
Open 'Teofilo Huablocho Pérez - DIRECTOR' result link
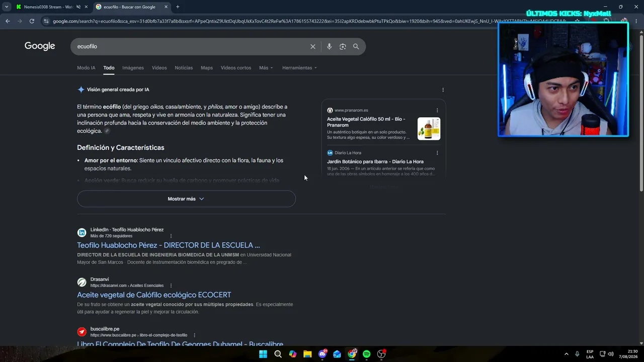(x=169, y=245)
